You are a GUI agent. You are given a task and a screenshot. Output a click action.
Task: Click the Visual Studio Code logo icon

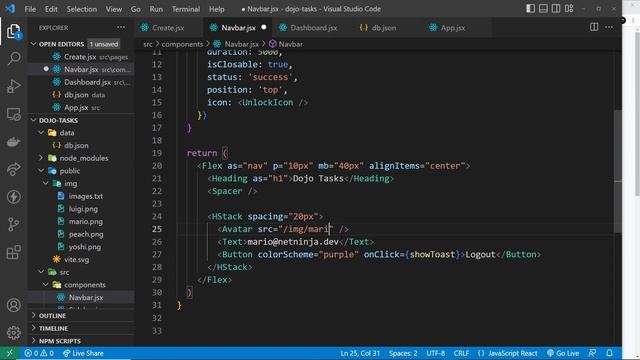point(10,9)
